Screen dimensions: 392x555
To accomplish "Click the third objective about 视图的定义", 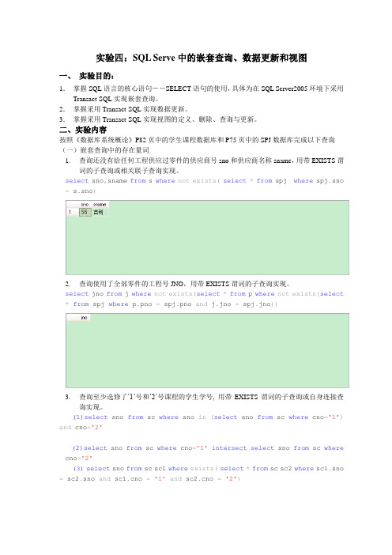I will click(165, 119).
